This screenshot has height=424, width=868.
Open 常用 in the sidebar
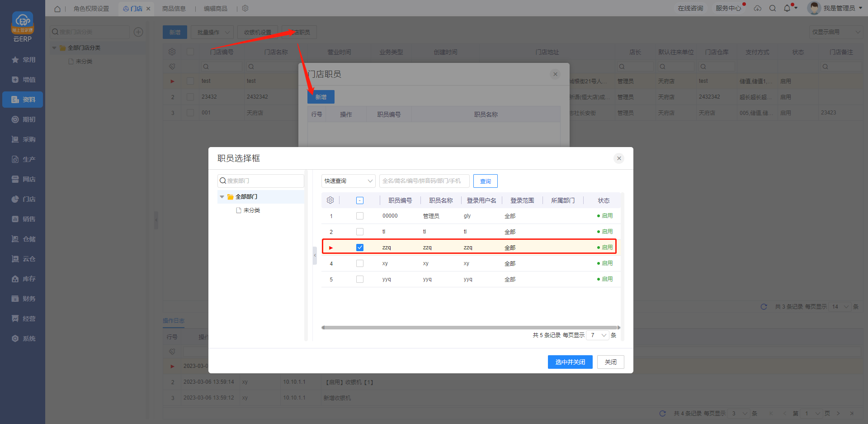(23, 60)
